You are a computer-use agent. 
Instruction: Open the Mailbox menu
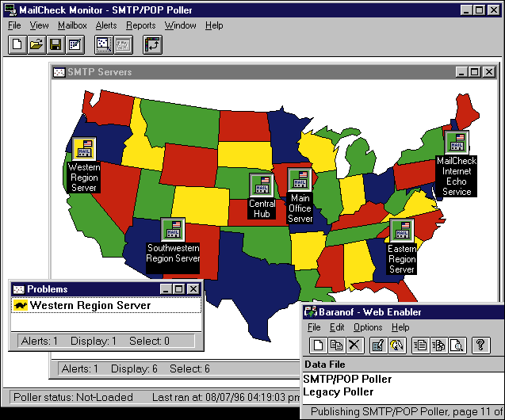point(72,25)
